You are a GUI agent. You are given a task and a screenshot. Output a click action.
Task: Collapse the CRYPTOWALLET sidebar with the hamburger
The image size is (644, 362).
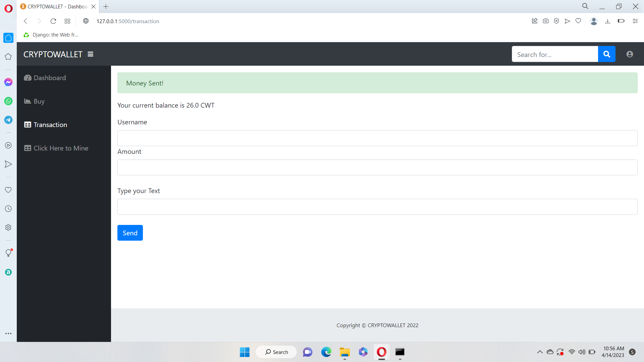90,54
